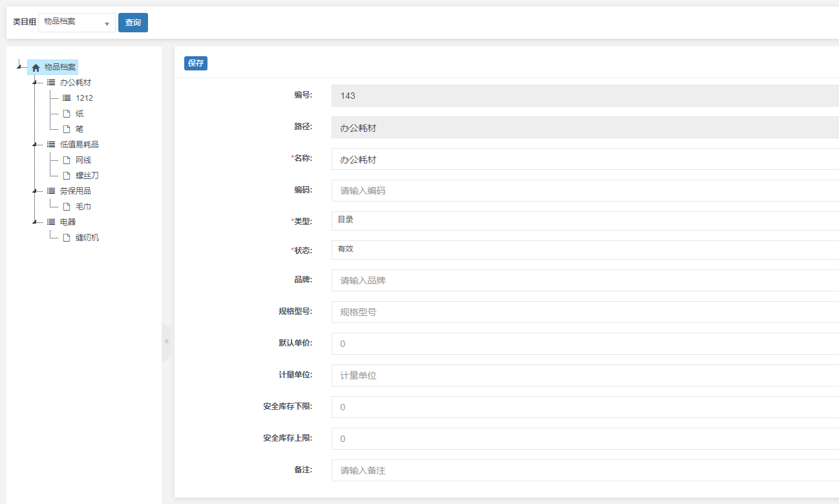839x504 pixels.
Task: Click the list icon next to 劳保用品
Action: 51,191
